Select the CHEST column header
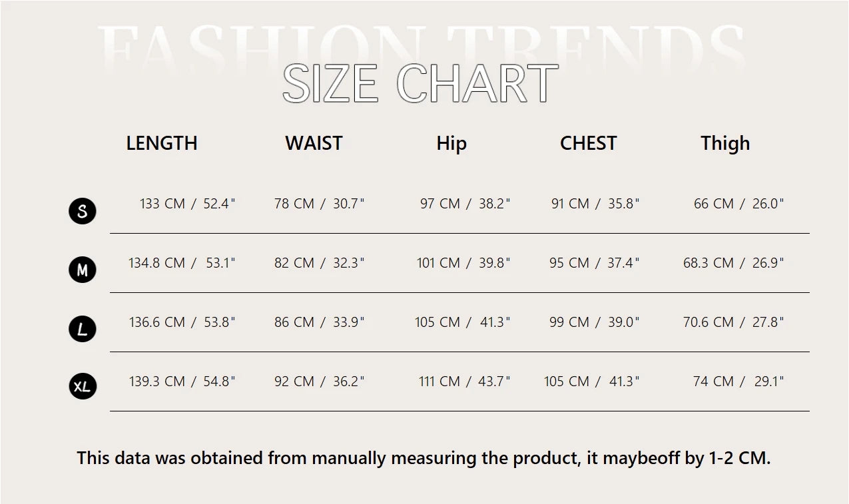This screenshot has width=849, height=504. point(589,143)
